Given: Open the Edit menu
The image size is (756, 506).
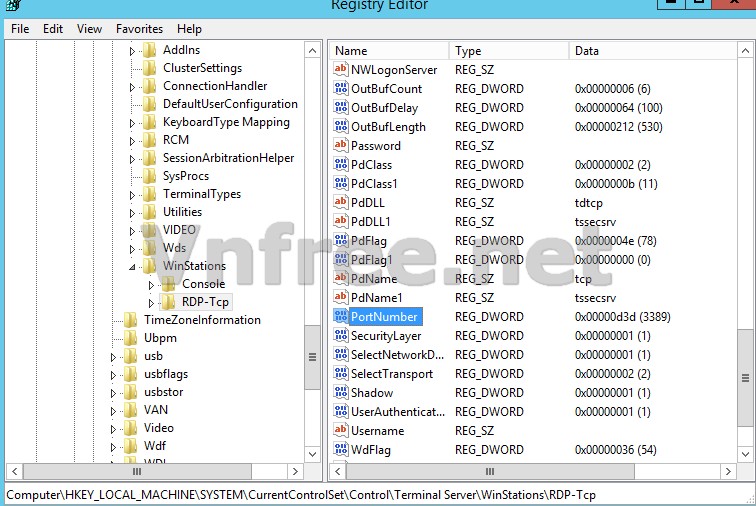Looking at the screenshot, I should 53,29.
